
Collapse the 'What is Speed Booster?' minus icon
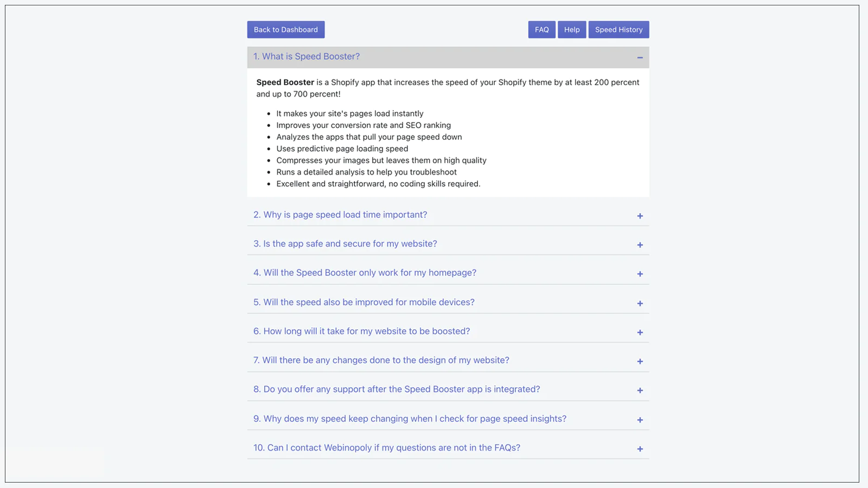tap(640, 57)
